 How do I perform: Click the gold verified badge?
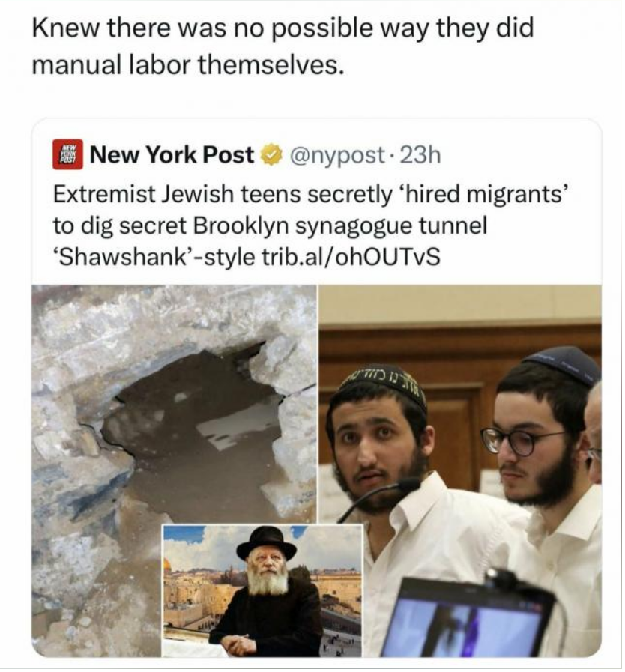271,155
